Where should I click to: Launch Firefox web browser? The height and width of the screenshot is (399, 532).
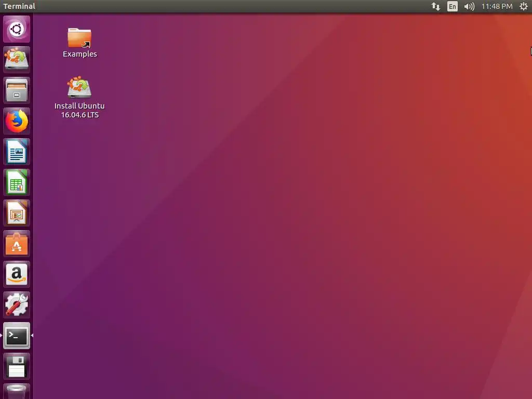point(17,121)
